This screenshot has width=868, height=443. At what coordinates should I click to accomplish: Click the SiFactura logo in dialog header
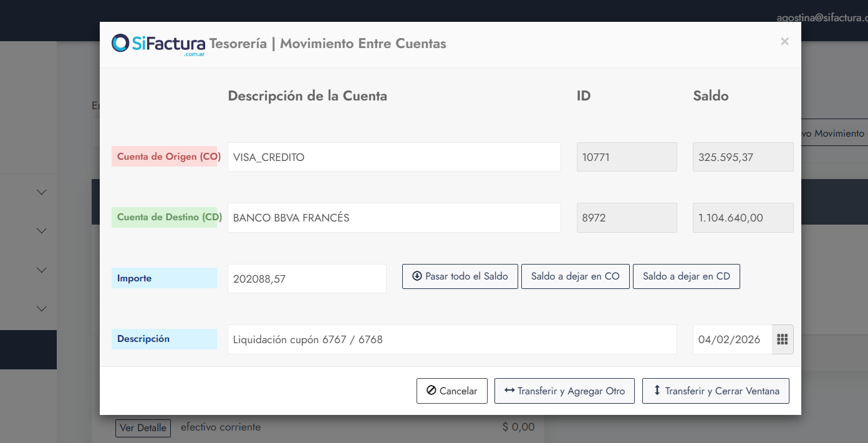point(158,44)
